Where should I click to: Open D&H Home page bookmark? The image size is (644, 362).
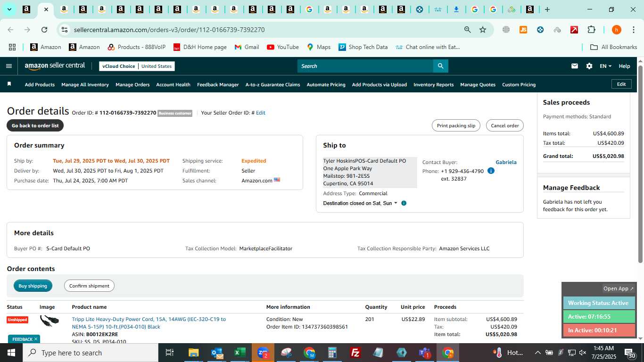pyautogui.click(x=200, y=47)
